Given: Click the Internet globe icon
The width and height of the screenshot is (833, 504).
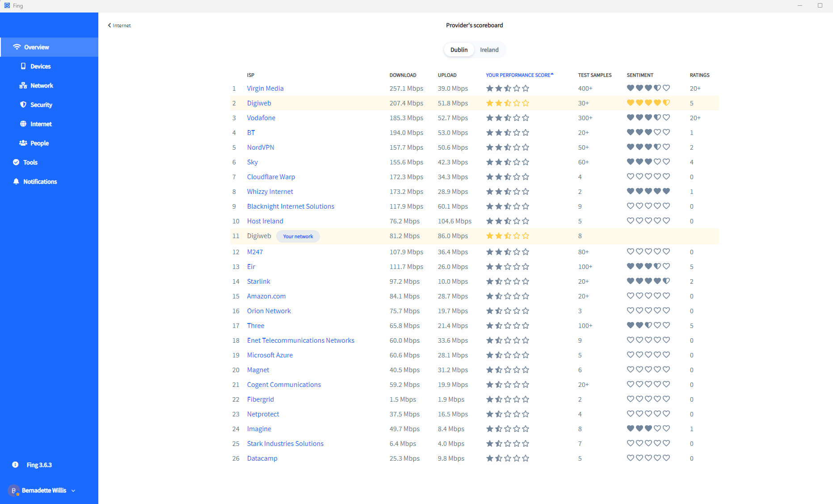Looking at the screenshot, I should point(23,124).
